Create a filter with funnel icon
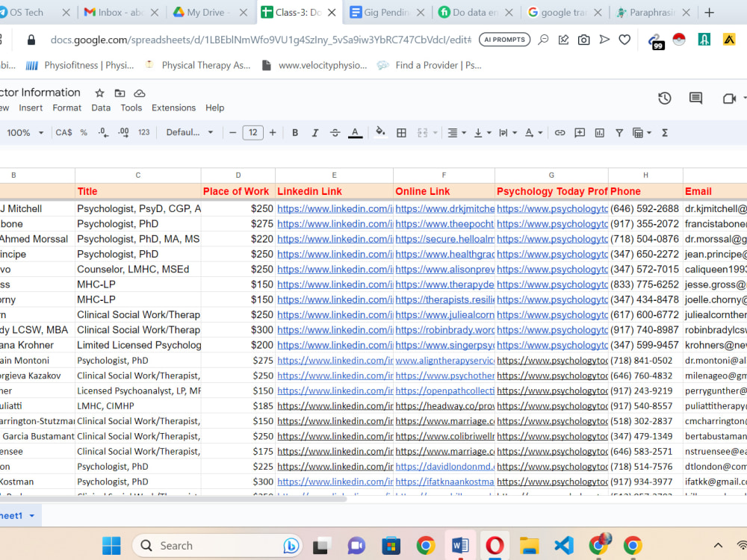Image resolution: width=747 pixels, height=560 pixels. tap(619, 133)
